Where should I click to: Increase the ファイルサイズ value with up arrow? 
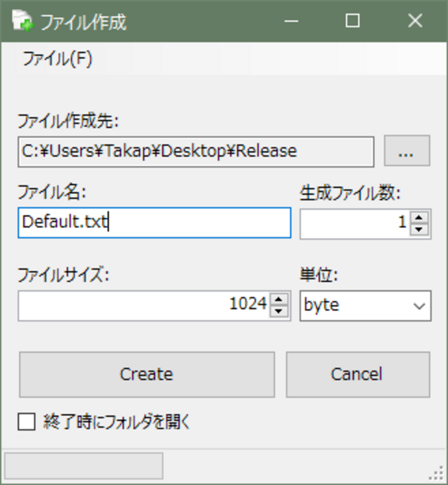point(279,300)
